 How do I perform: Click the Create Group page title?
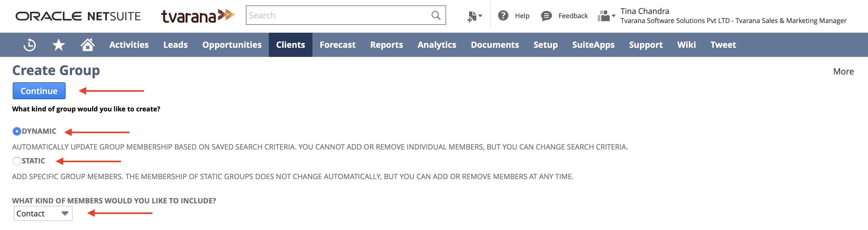coord(56,70)
